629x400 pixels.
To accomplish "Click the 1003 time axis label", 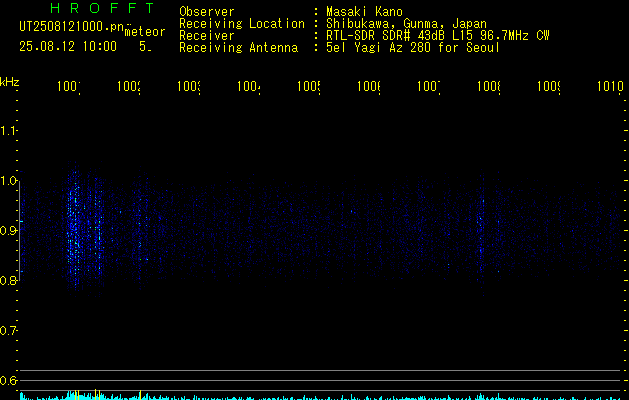I will click(189, 86).
